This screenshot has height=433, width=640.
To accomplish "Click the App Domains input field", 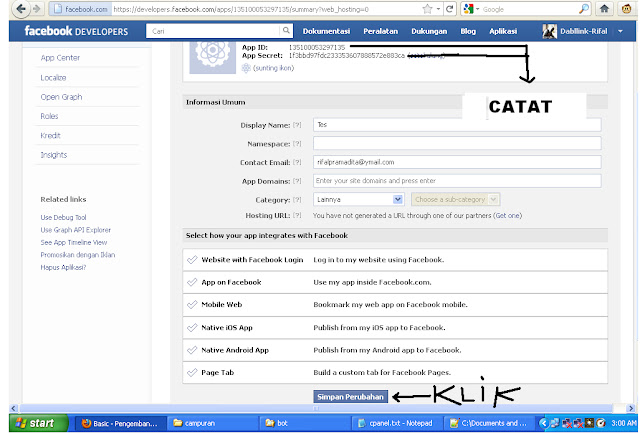I will pyautogui.click(x=457, y=181).
